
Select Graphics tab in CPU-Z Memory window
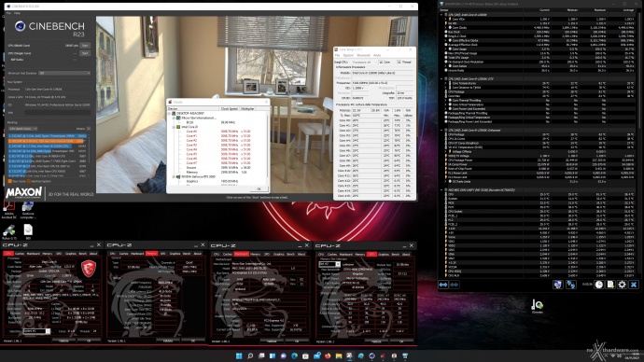175,254
